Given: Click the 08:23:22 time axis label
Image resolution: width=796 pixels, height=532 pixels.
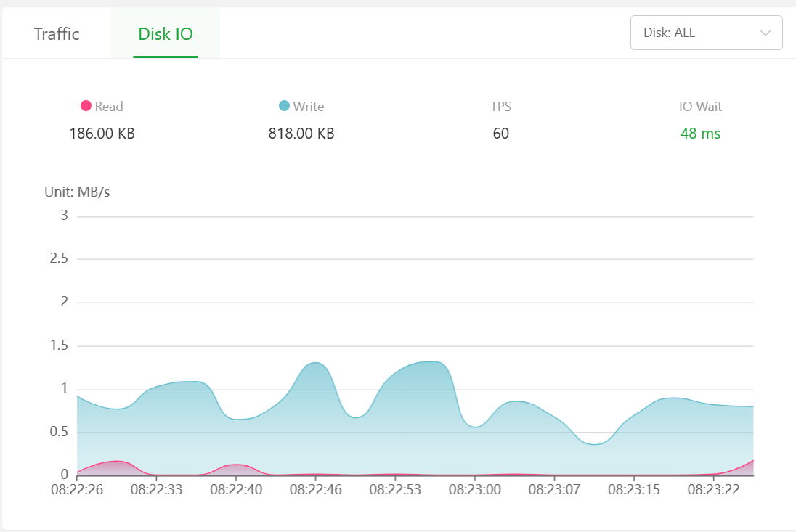Looking at the screenshot, I should [x=714, y=490].
